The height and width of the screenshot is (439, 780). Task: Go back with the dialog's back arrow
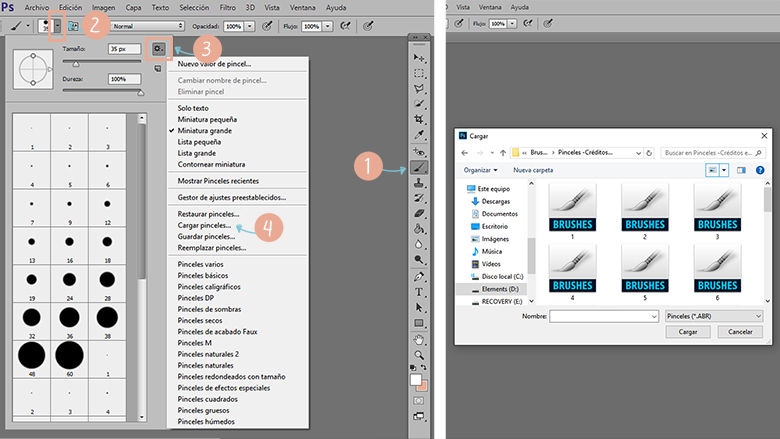tap(465, 153)
